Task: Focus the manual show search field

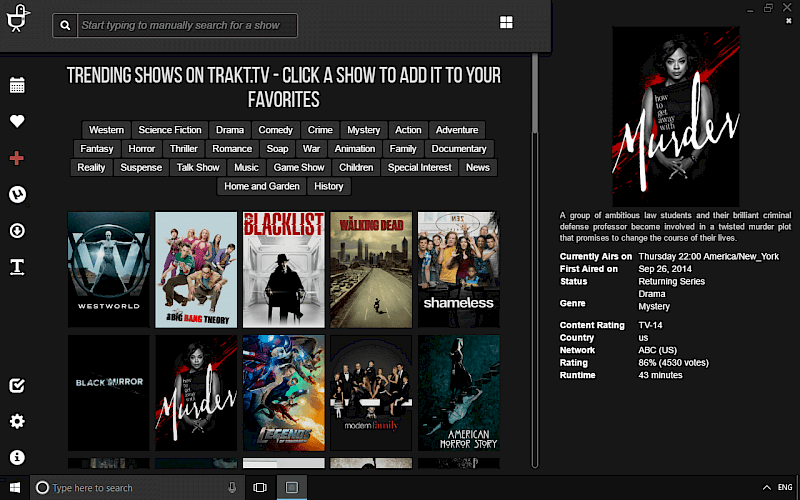Action: tap(187, 26)
